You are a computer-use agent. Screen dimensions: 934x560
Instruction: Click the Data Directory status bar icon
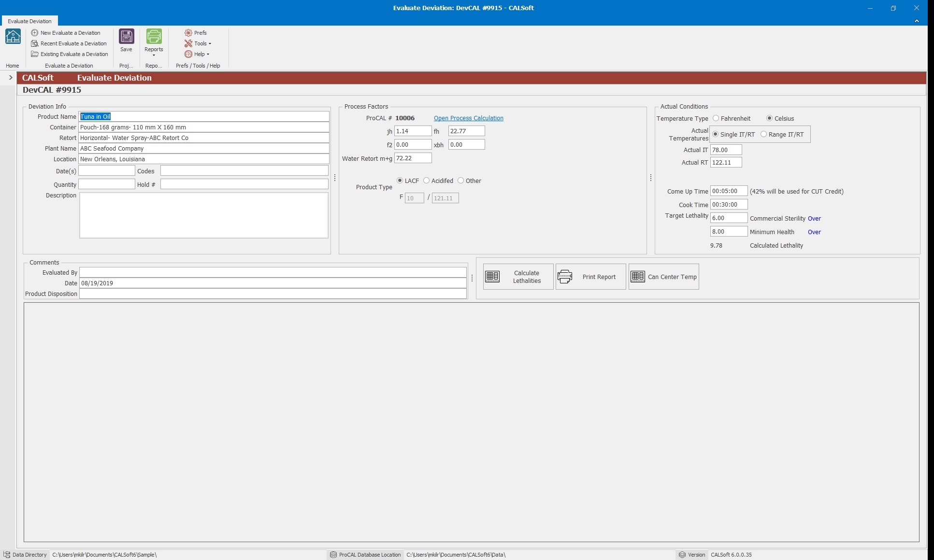pos(7,555)
